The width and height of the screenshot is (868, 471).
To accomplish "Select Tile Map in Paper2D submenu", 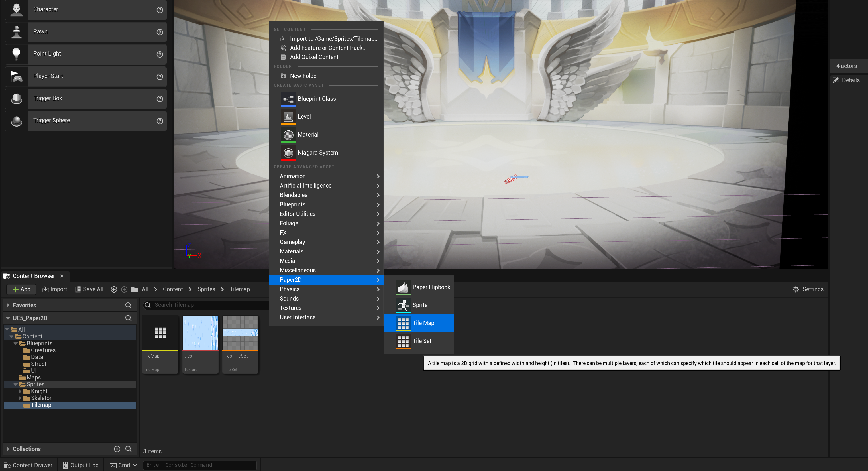I will click(x=419, y=323).
